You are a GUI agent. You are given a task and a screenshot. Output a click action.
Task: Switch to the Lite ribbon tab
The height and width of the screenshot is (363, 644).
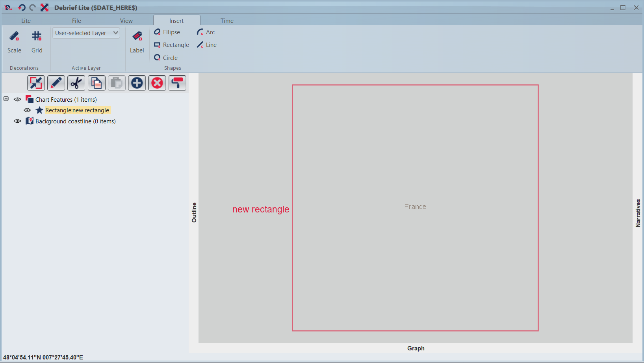tap(26, 21)
